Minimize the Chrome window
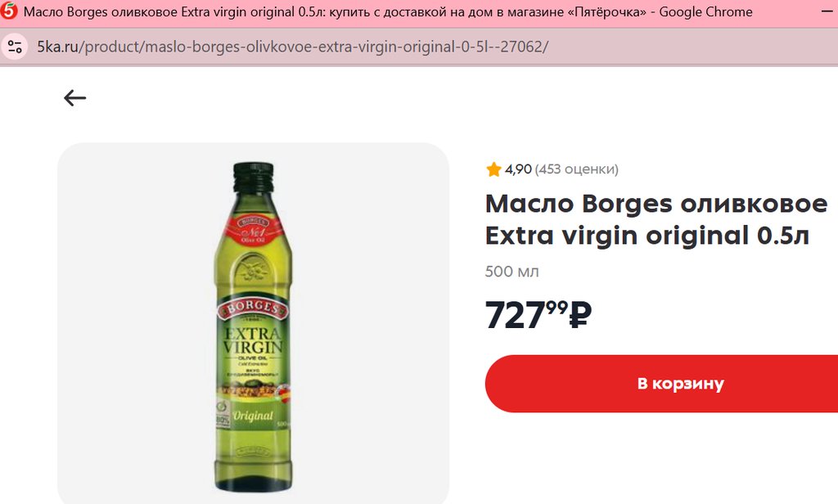The width and height of the screenshot is (838, 504). 828,11
